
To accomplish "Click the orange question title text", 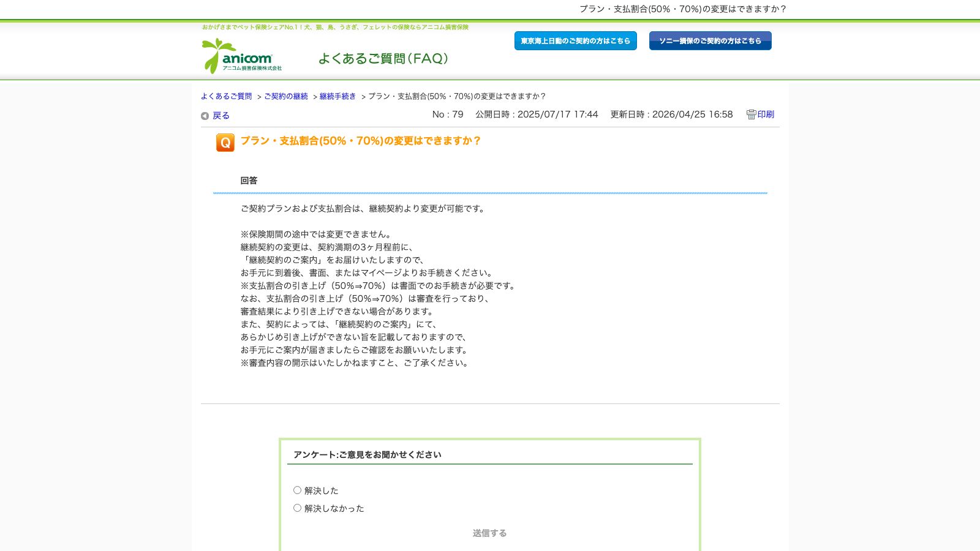I will point(361,141).
